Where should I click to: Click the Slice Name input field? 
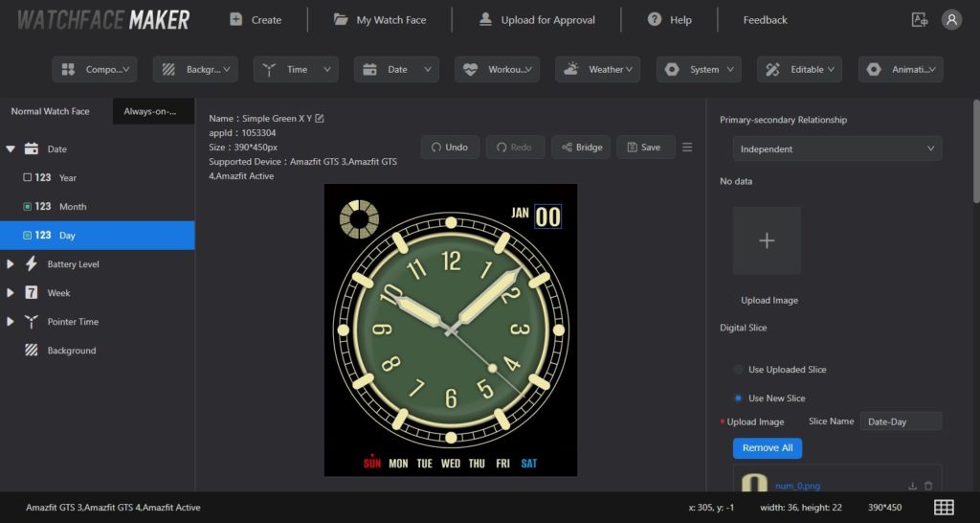click(900, 421)
